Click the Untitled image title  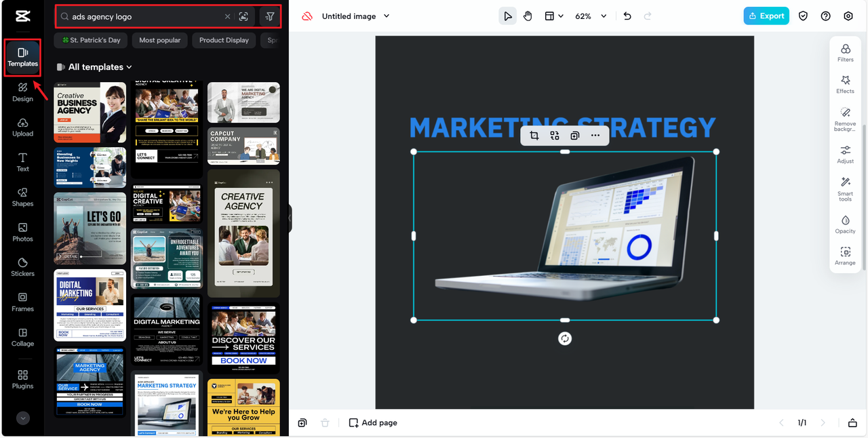point(349,16)
